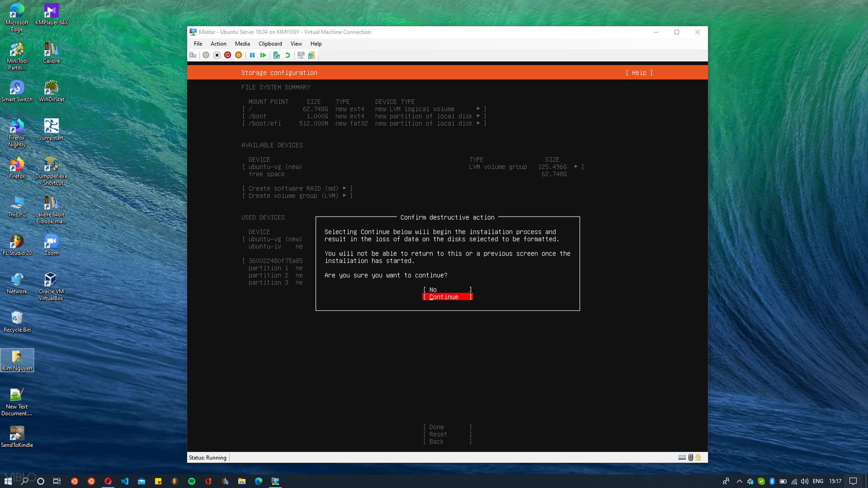Click the Task View taskbar button
This screenshot has width=868, height=488.
coord(57,481)
